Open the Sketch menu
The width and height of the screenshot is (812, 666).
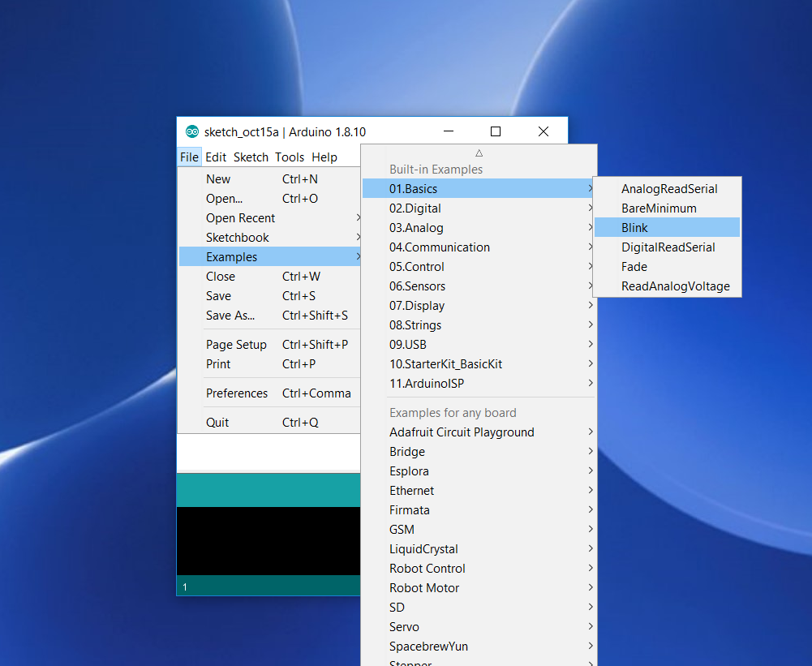251,157
